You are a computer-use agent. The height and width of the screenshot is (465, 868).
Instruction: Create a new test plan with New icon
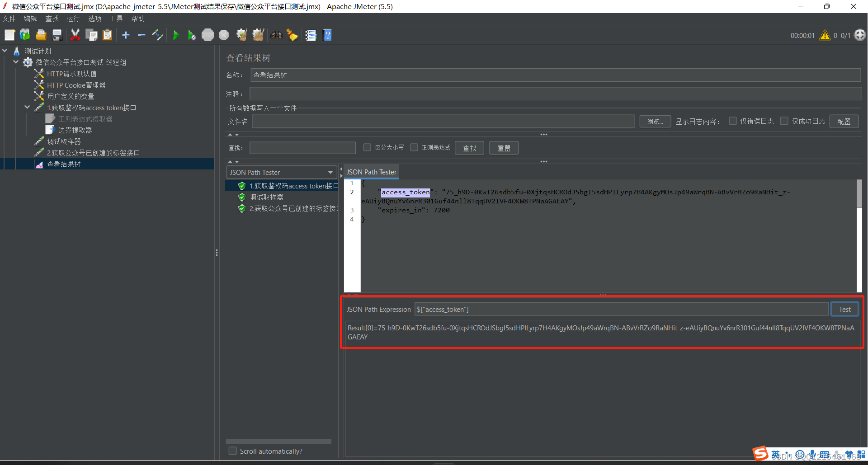click(9, 35)
